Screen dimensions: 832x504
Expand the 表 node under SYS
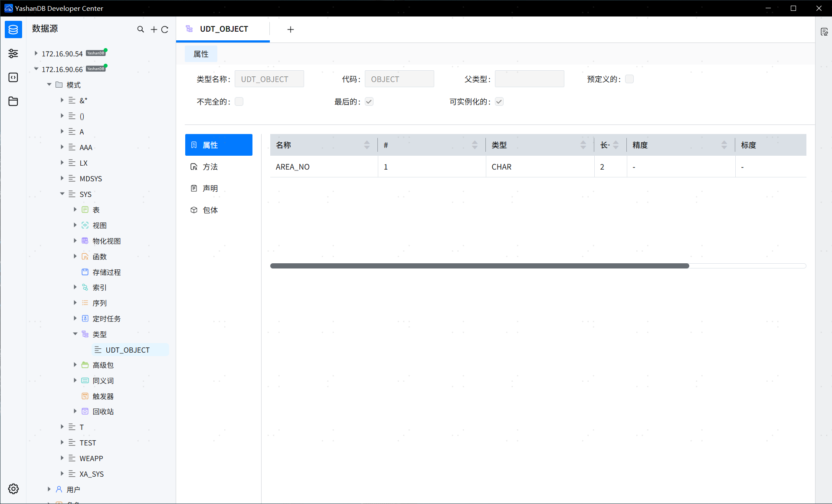coord(75,209)
